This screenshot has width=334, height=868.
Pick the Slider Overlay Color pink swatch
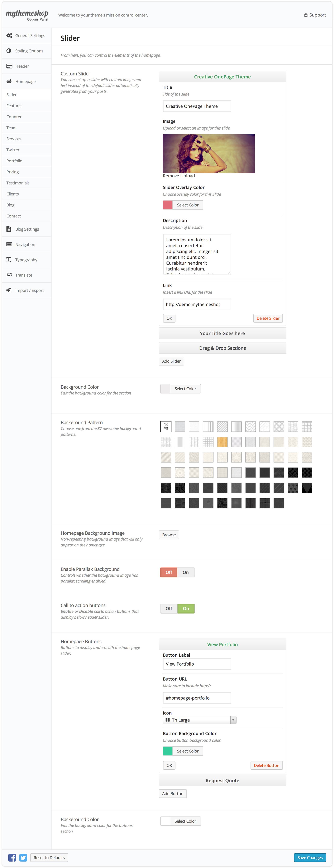[x=168, y=205]
